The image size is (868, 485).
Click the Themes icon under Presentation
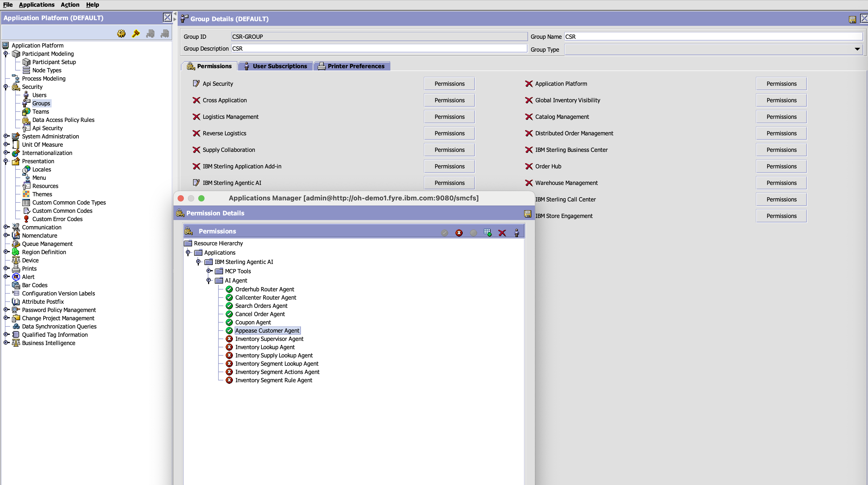pos(26,194)
